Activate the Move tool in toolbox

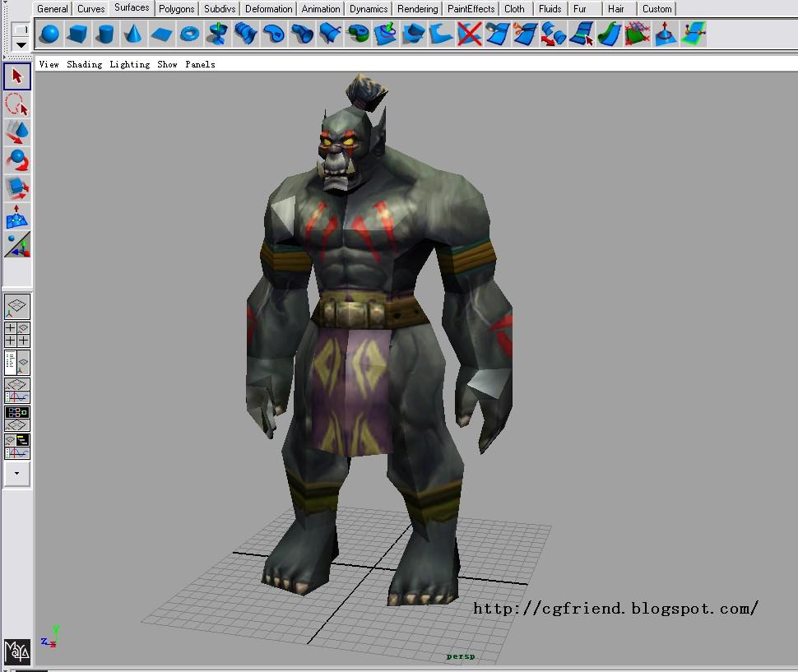(17, 132)
